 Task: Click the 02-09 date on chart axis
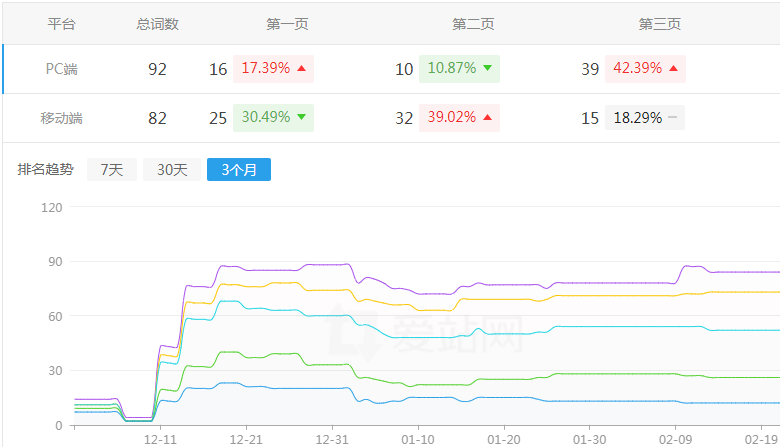pos(676,439)
